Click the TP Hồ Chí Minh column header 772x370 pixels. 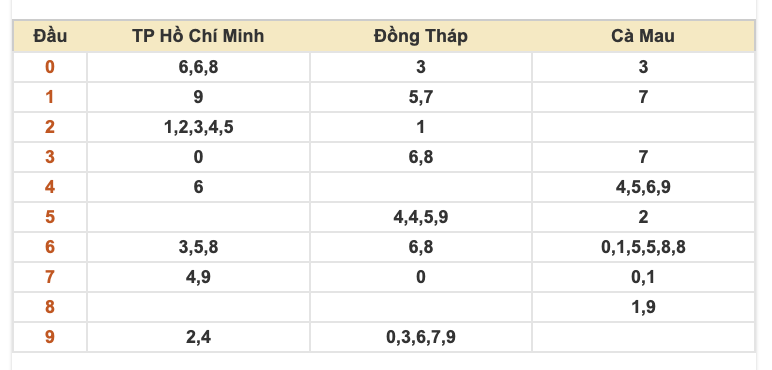tap(198, 36)
